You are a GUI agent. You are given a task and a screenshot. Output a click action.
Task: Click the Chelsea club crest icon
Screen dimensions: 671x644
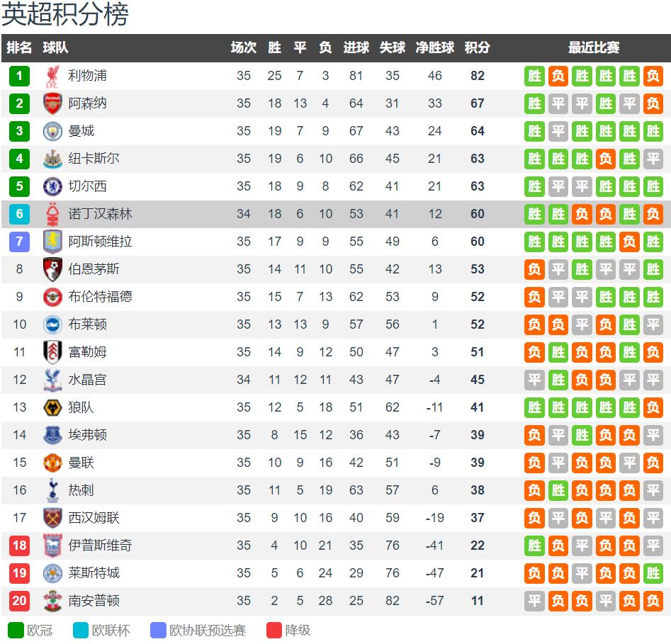pyautogui.click(x=52, y=186)
